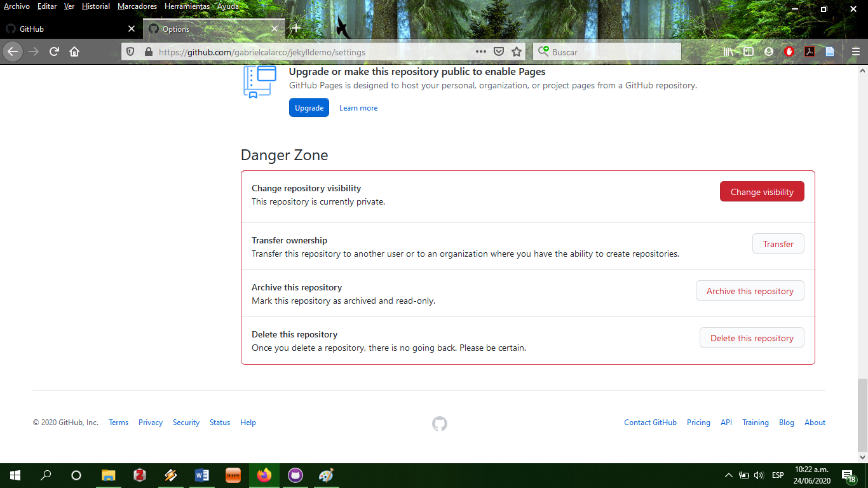Open the Firefox hamburger menu

855,51
